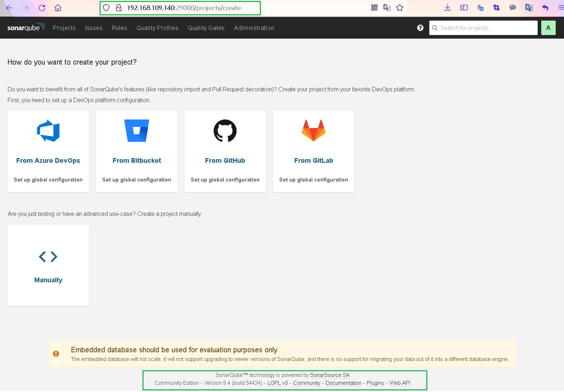Click the translate page icon in address bar
564x392 pixels.
click(387, 8)
